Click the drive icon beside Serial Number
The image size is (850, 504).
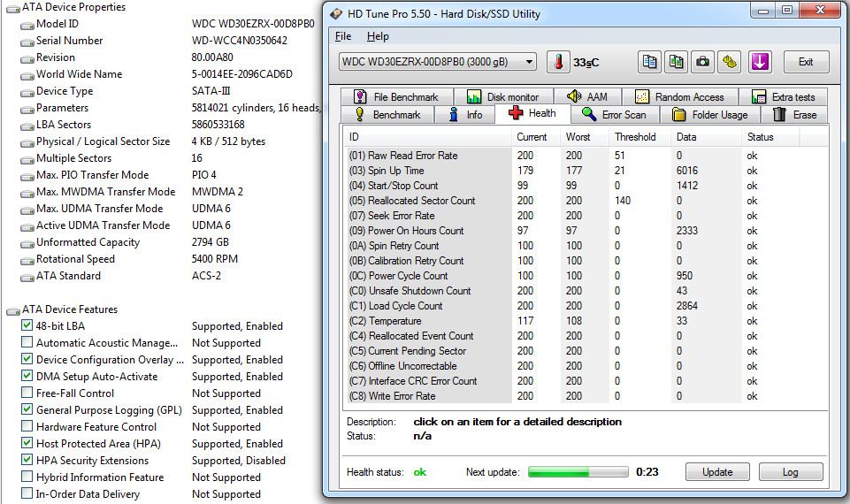pyautogui.click(x=27, y=42)
